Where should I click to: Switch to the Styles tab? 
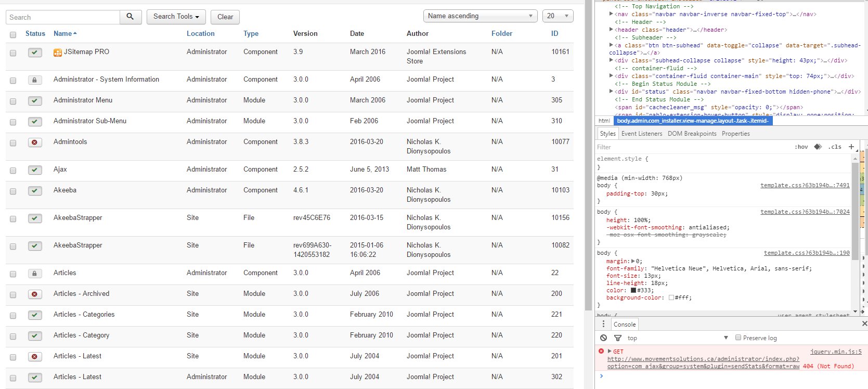(607, 134)
